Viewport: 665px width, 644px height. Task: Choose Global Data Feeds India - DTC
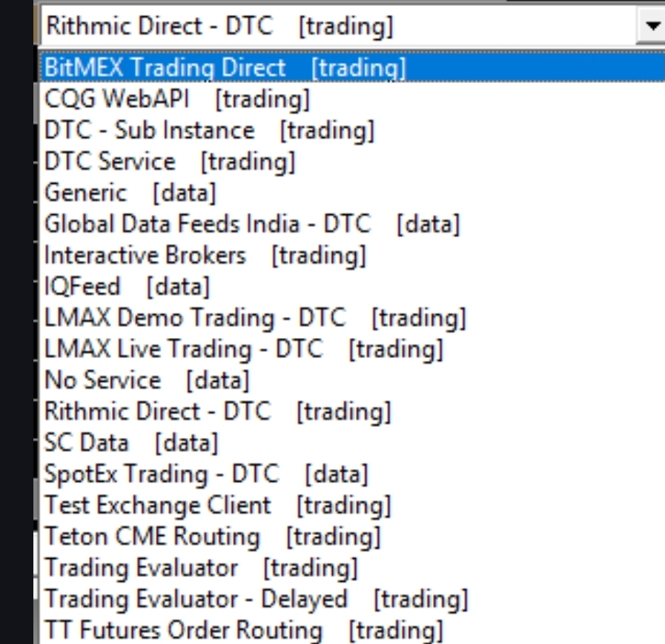point(352,224)
